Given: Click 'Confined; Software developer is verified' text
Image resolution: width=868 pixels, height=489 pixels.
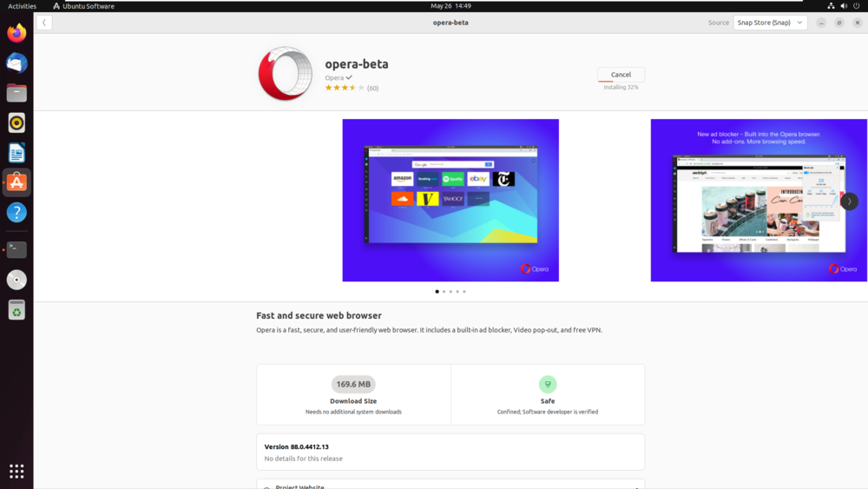Looking at the screenshot, I should click(548, 412).
